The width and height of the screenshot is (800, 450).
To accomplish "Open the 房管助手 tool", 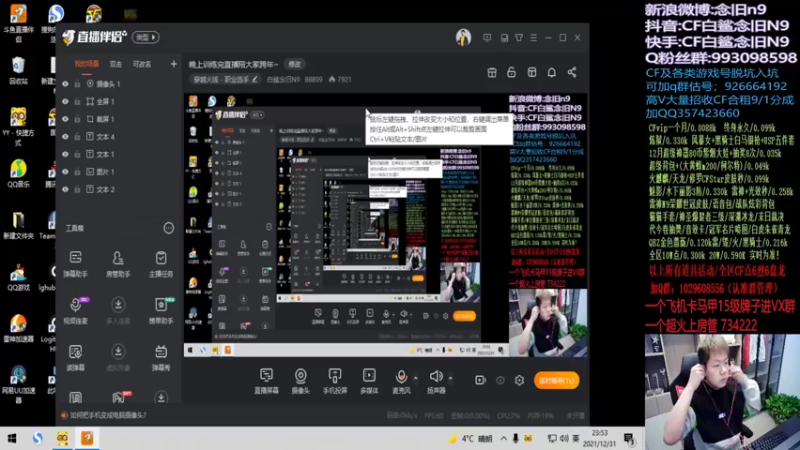I will tap(118, 264).
